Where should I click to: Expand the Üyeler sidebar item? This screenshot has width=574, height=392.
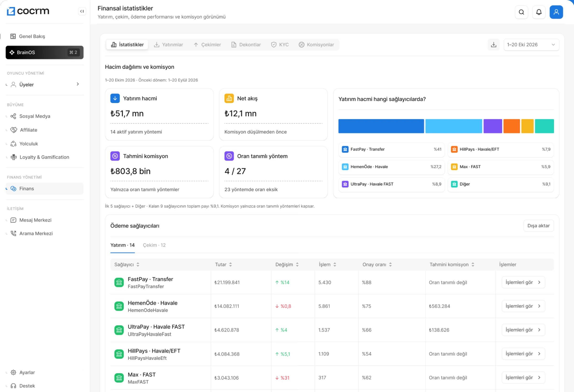pos(44,84)
